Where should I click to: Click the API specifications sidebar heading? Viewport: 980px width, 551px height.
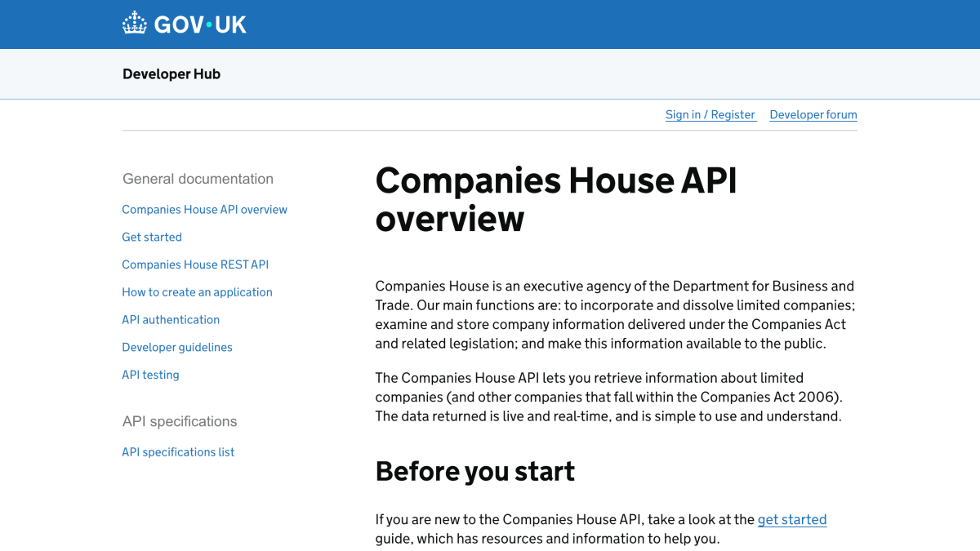[x=180, y=421]
